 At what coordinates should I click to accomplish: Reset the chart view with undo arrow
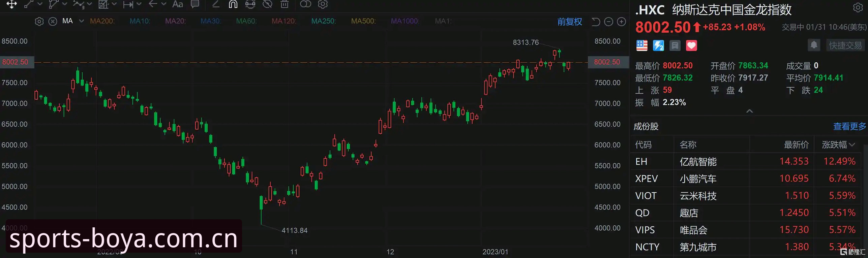(x=596, y=22)
